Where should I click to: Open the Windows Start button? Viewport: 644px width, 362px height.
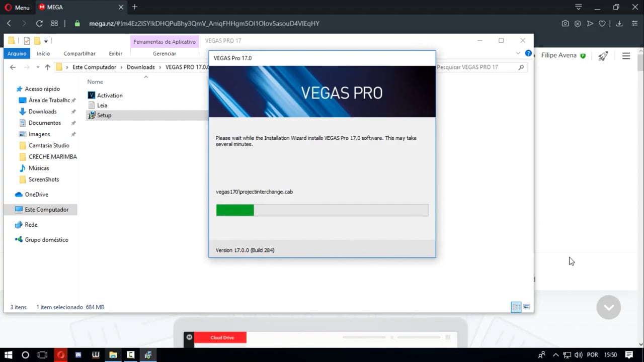pyautogui.click(x=9, y=355)
